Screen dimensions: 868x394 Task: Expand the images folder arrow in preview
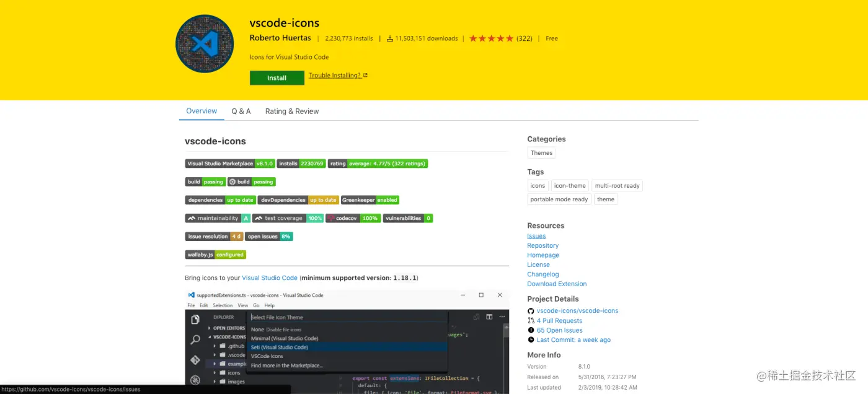pos(215,382)
